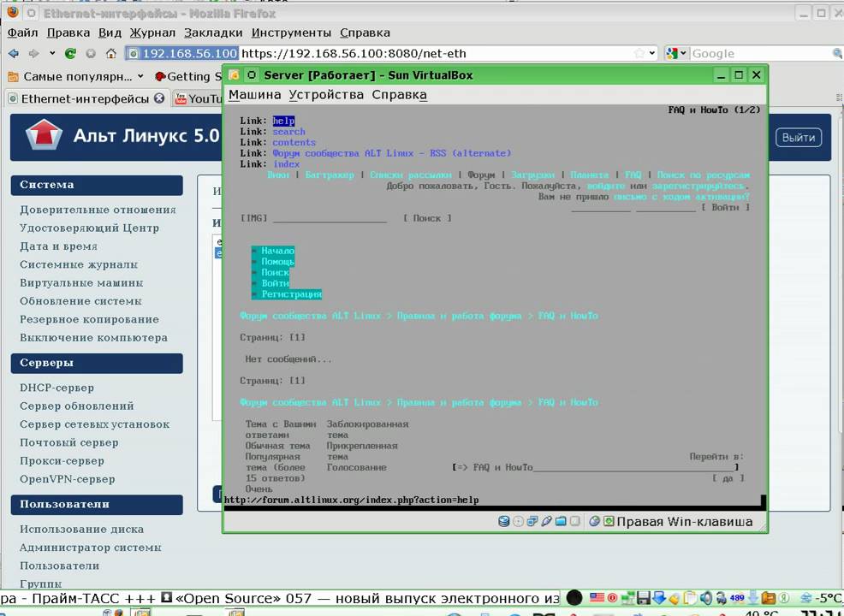
Task: Open Системные журналы link
Action: (x=79, y=264)
